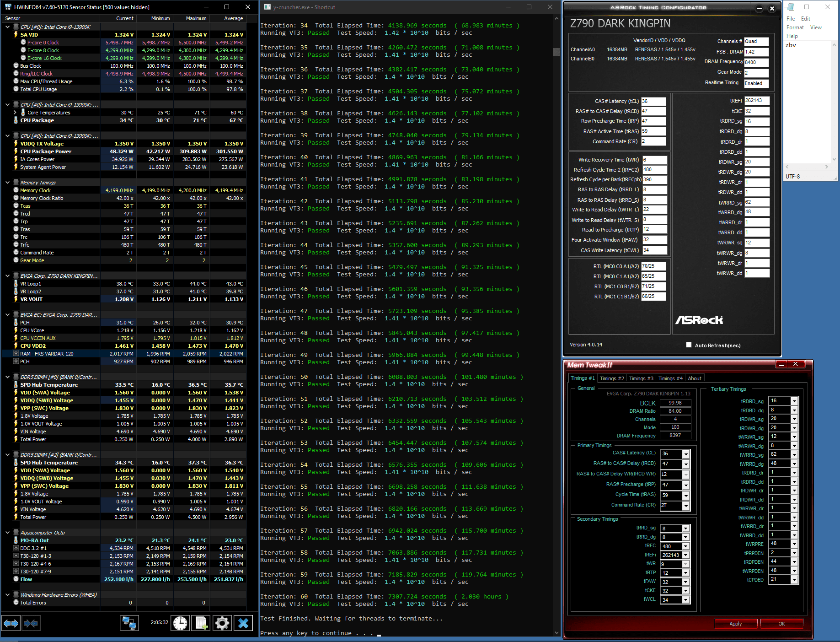Click the icon beside Max CPU/Thread Usage

click(x=16, y=81)
